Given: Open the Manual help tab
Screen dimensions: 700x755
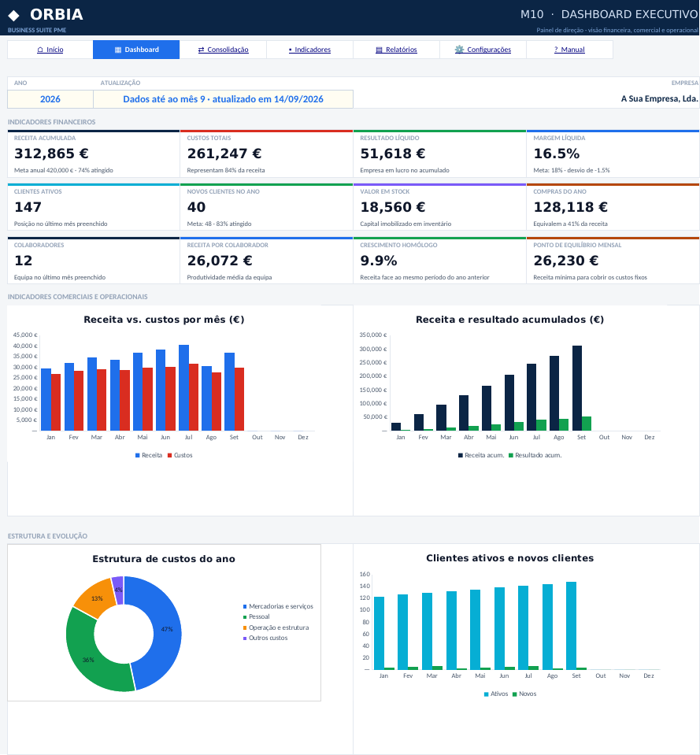Looking at the screenshot, I should tap(569, 50).
